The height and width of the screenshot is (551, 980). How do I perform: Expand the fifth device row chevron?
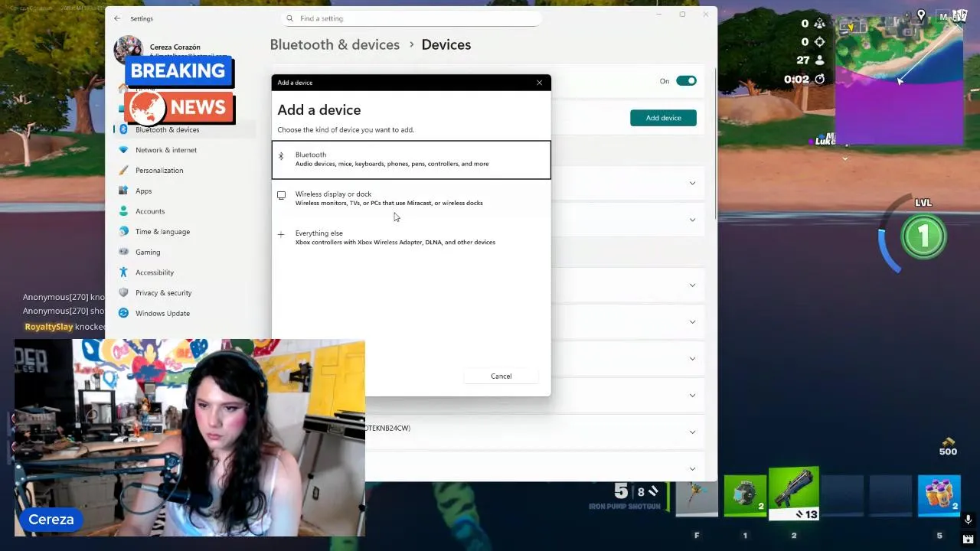pyautogui.click(x=692, y=359)
